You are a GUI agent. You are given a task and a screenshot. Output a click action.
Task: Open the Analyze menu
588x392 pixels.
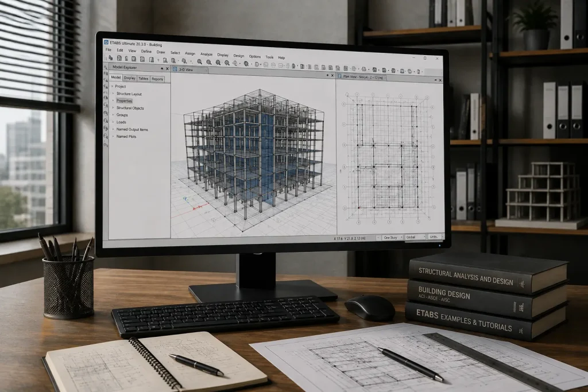point(206,55)
